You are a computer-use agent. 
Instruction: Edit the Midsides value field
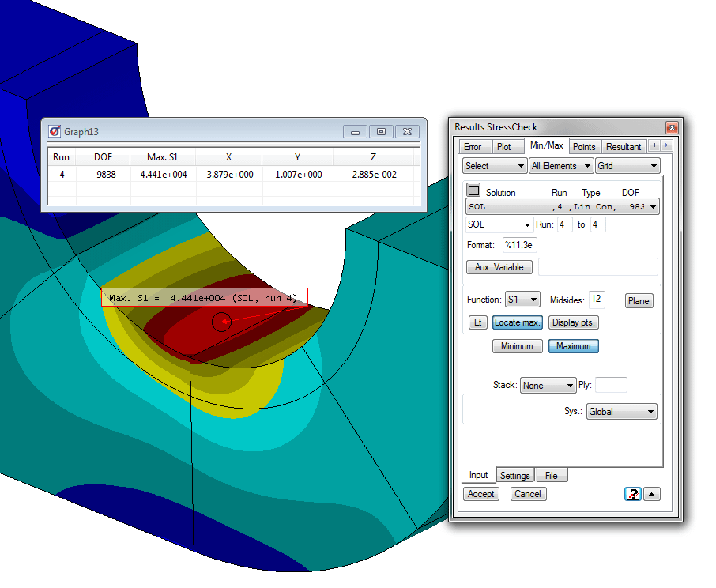[x=596, y=300]
